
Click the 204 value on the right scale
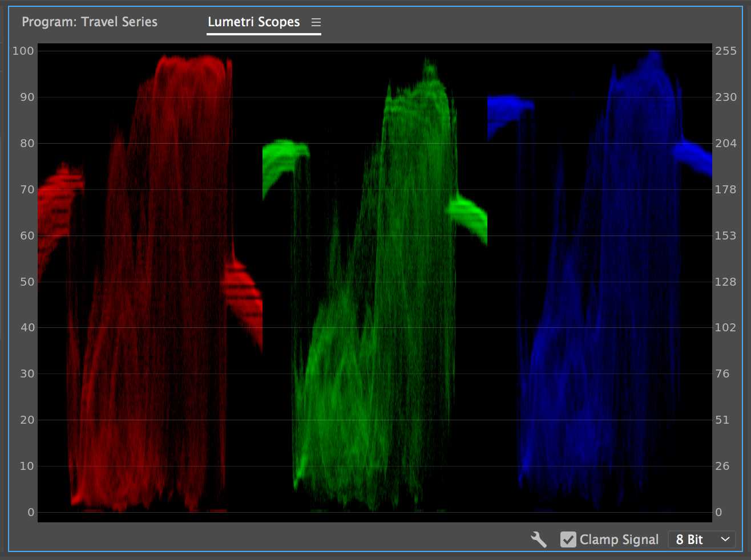[726, 143]
